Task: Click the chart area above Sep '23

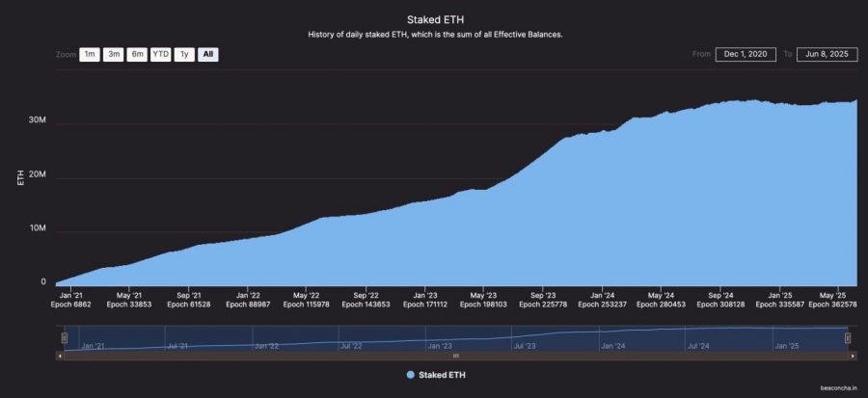Action: click(x=542, y=221)
